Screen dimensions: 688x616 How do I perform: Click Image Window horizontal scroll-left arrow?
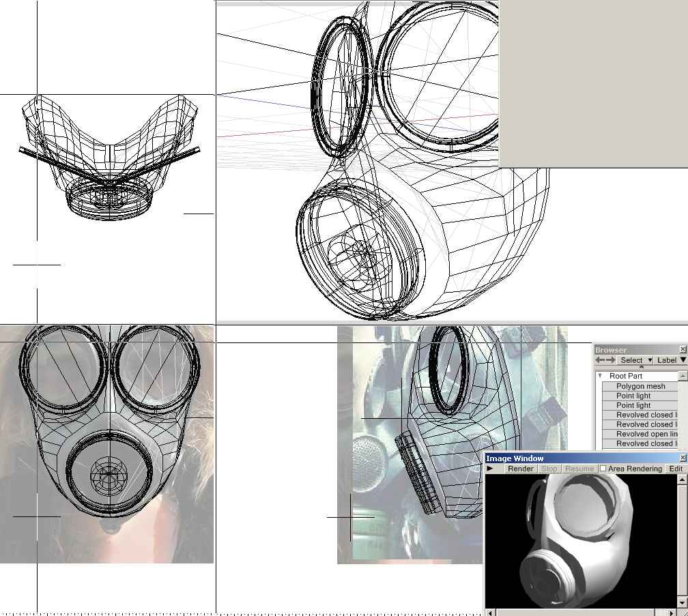coord(490,613)
